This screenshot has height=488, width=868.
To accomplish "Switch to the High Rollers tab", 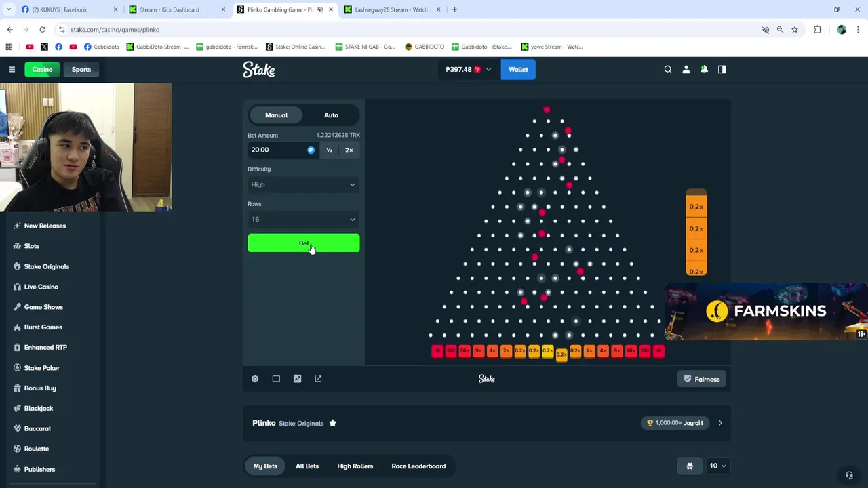I will (x=355, y=466).
